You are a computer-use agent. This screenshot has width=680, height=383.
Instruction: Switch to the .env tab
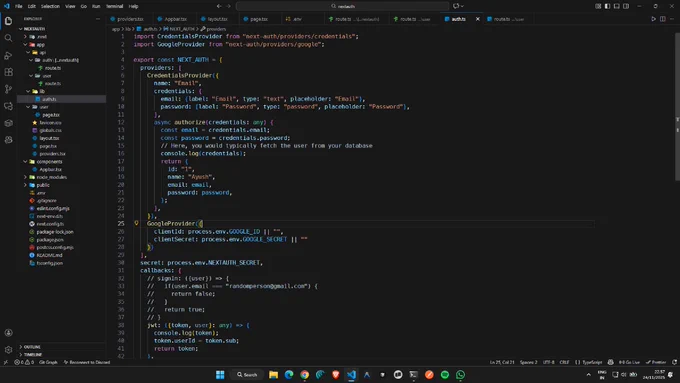point(297,19)
